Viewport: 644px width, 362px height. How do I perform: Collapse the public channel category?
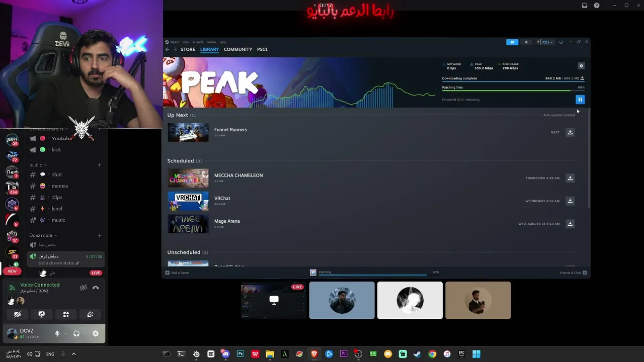tap(38, 165)
